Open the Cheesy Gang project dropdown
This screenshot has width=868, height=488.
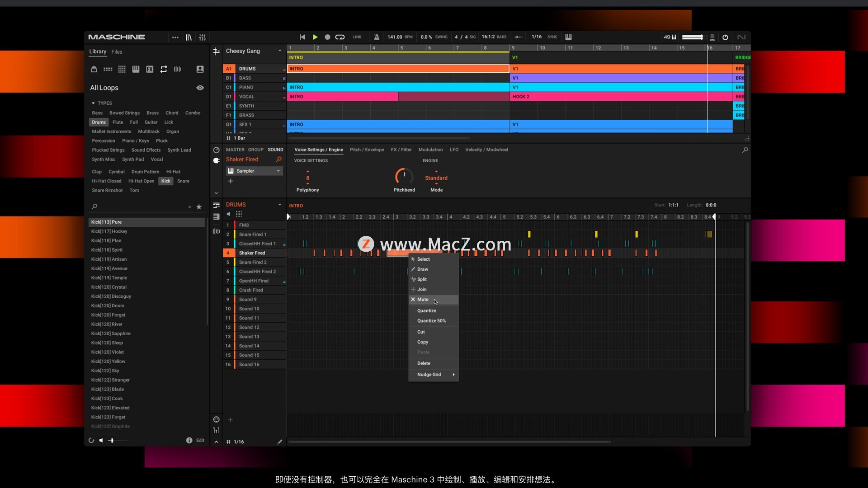[x=280, y=51]
